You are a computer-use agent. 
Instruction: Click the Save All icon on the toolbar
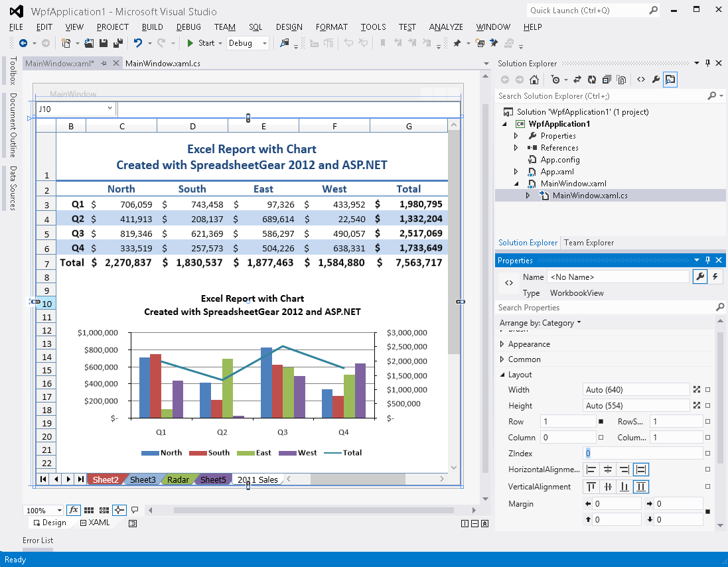[117, 42]
